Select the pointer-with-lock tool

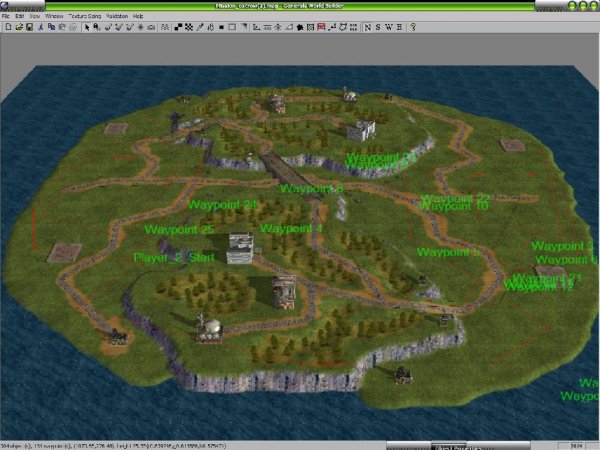pyautogui.click(x=97, y=27)
